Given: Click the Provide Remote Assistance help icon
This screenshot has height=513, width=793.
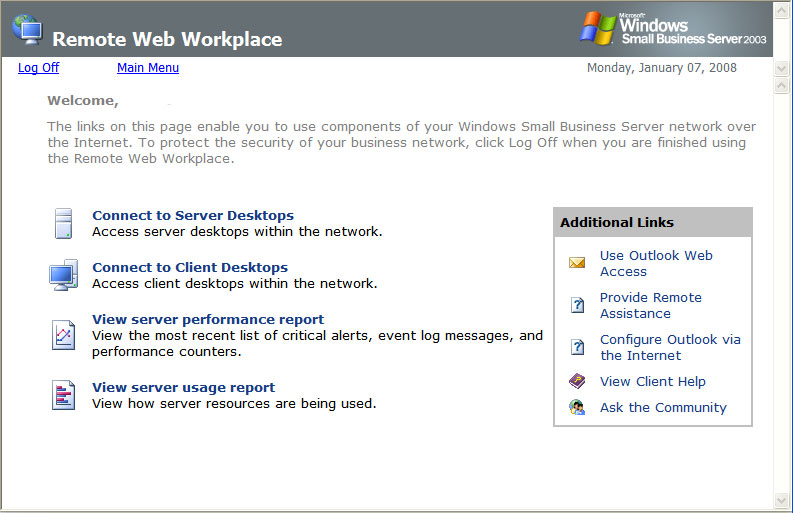Looking at the screenshot, I should tap(577, 305).
